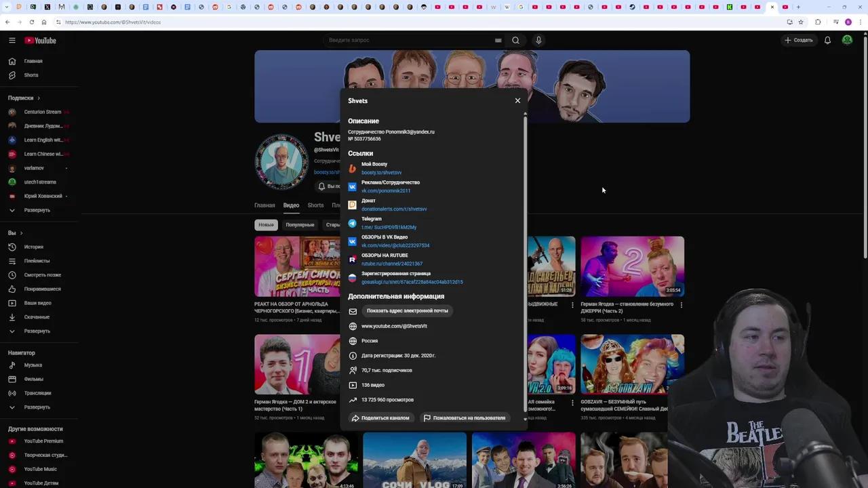This screenshot has width=868, height=488.
Task: Open utech1streams subscription channel
Action: coord(40,182)
